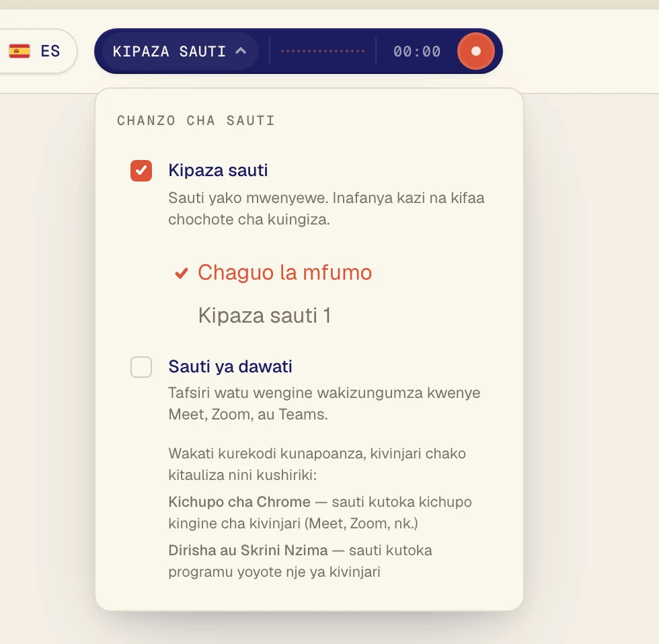Click the 00:00 recording timer

click(417, 52)
